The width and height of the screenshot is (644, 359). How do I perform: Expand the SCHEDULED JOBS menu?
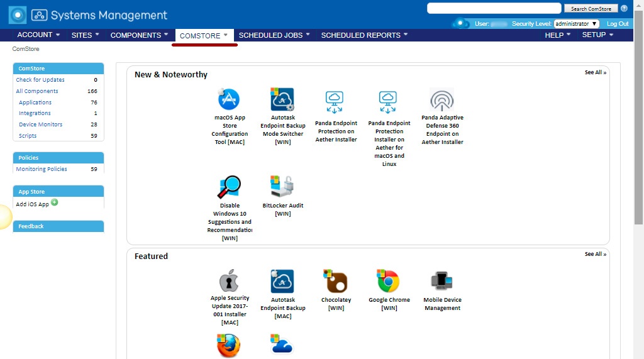274,35
